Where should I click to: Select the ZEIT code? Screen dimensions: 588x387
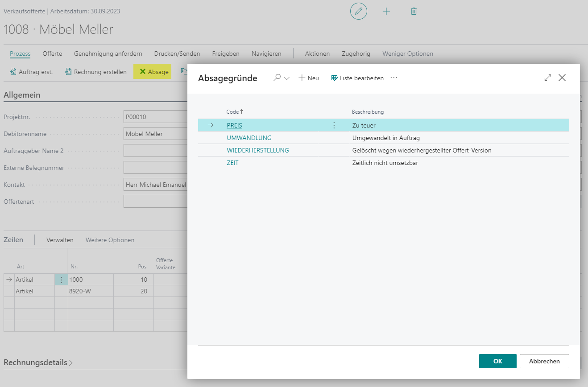coord(232,163)
